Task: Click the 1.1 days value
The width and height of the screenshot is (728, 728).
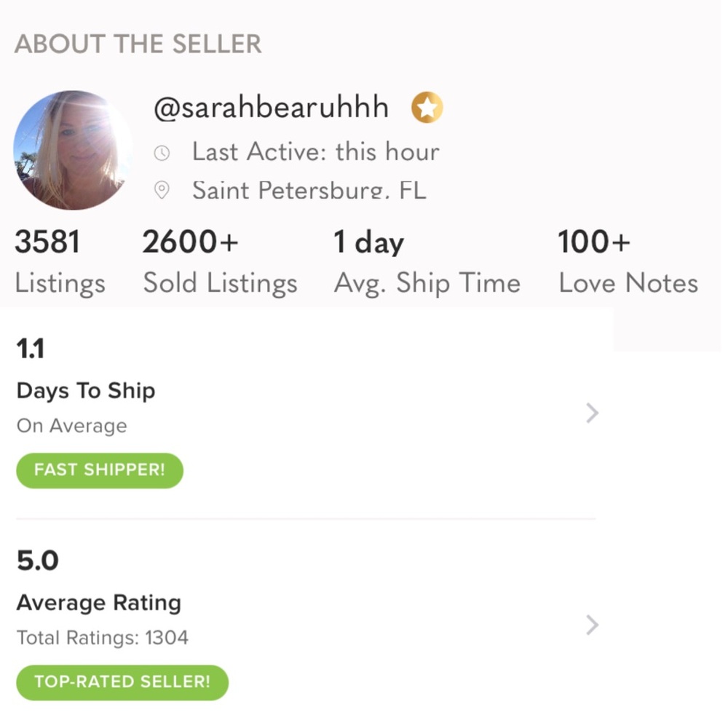Action: point(31,349)
